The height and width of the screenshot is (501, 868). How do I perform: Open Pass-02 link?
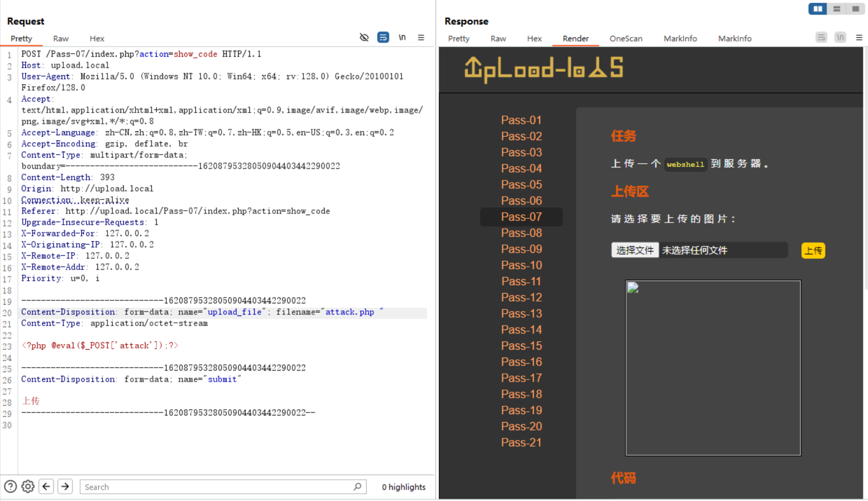tap(521, 136)
